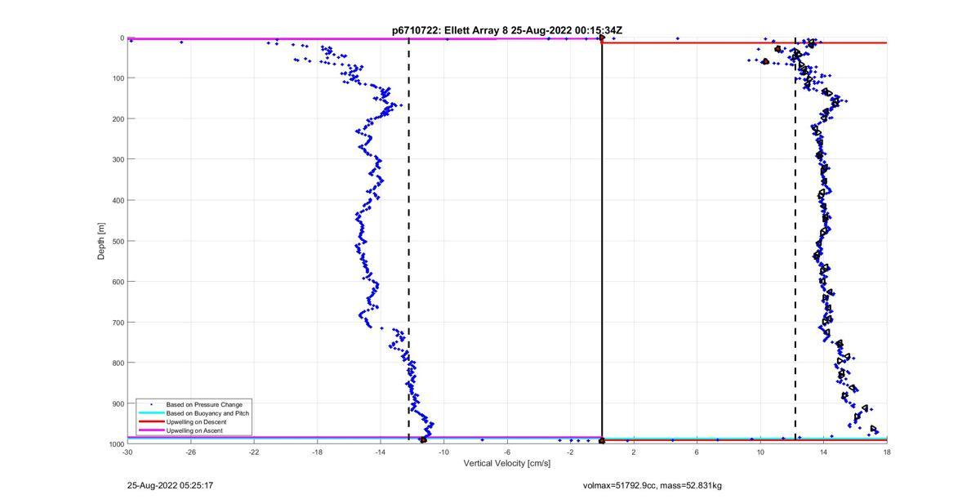Image resolution: width=980 pixels, height=499 pixels.
Task: Click depth-axis tick label '1000'
Action: click(x=116, y=443)
